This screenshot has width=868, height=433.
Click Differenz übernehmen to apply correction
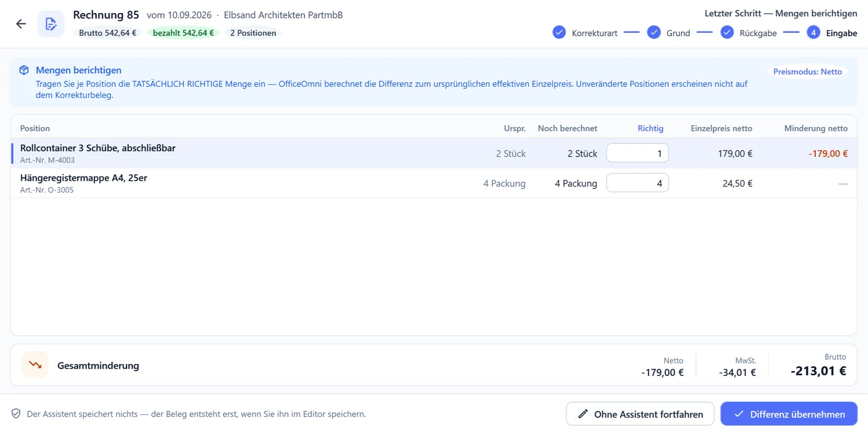pyautogui.click(x=789, y=414)
